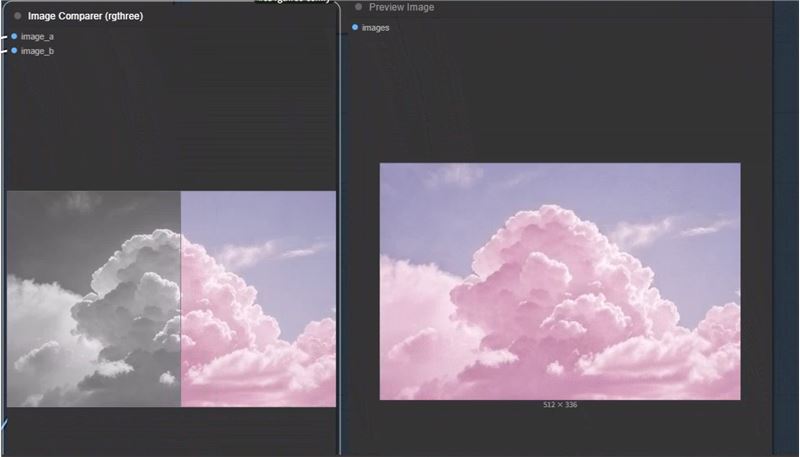This screenshot has width=800, height=457.
Task: Click the partially visible node at right edge
Action: tap(786, 230)
